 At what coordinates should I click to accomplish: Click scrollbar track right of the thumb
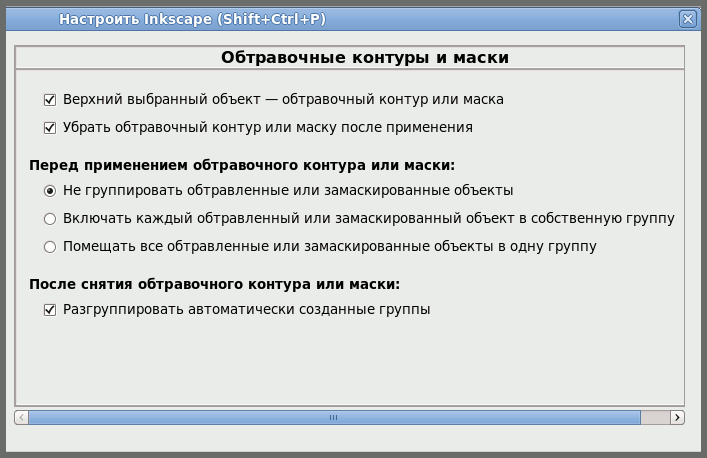[656, 417]
